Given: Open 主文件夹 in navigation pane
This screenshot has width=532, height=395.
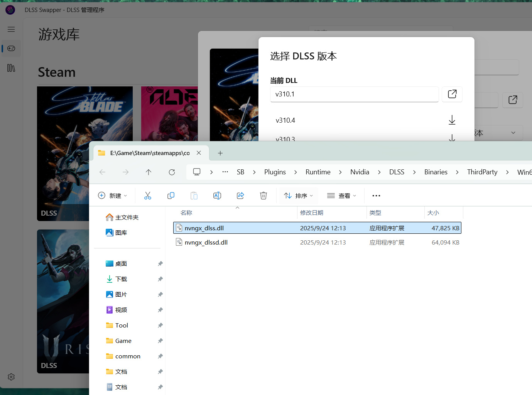Looking at the screenshot, I should pyautogui.click(x=127, y=217).
